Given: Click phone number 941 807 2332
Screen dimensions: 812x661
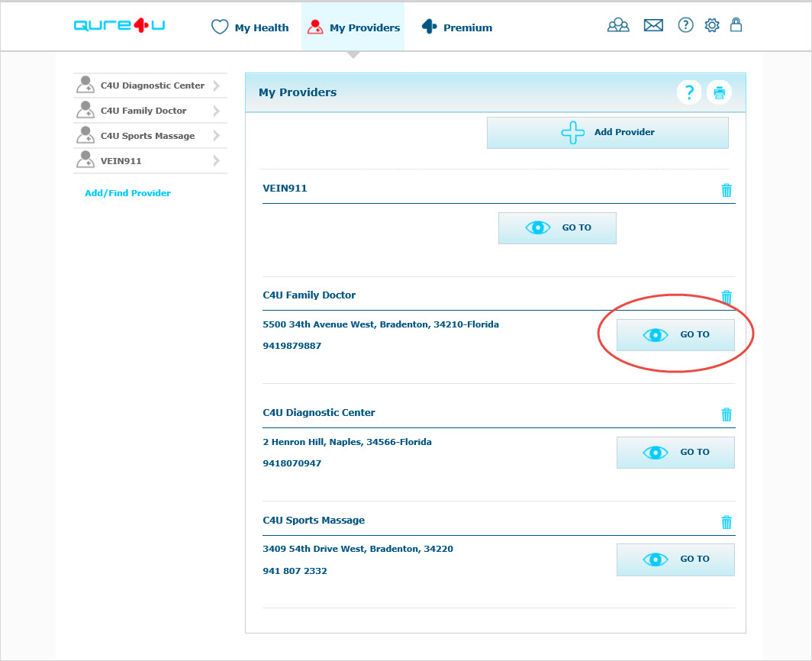Looking at the screenshot, I should [x=295, y=571].
